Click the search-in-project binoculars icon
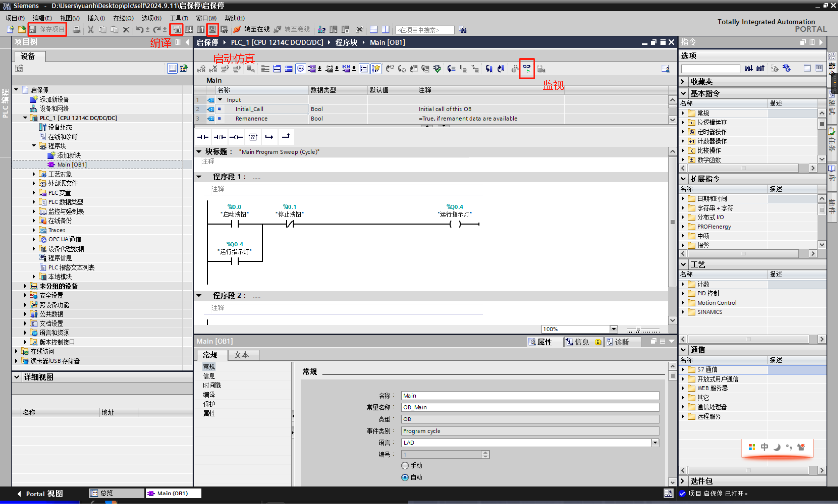 pyautogui.click(x=463, y=29)
